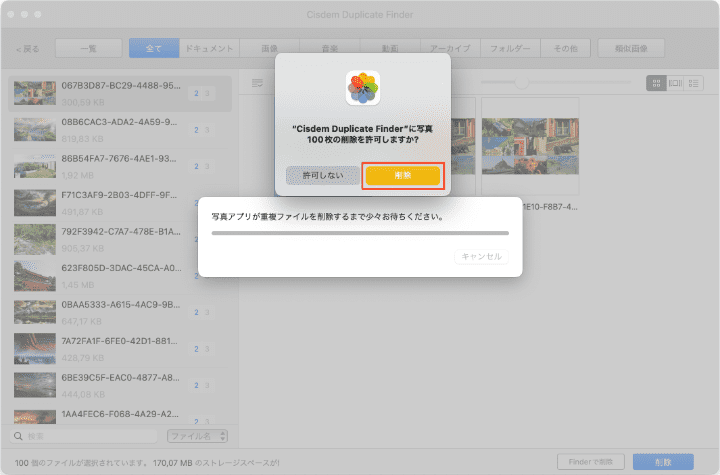Switch to the その他 tab

coord(565,48)
